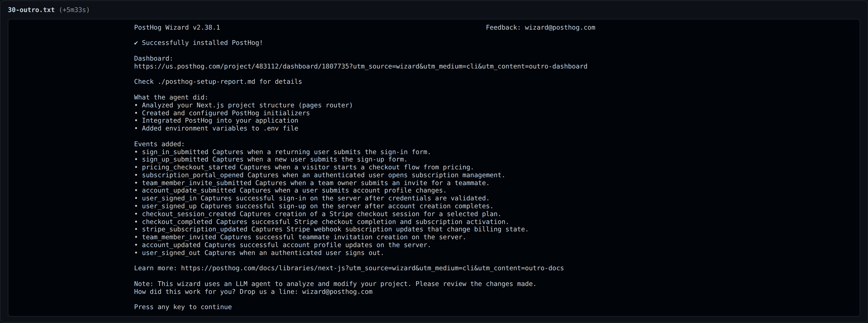Click the subscription_portal_opened event entry

pyautogui.click(x=319, y=175)
